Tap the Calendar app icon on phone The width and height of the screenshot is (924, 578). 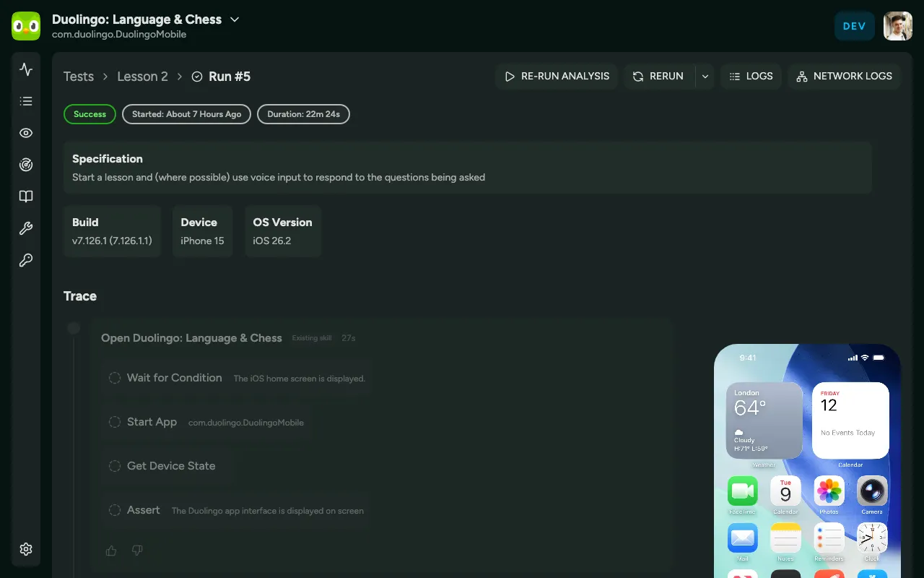785,491
